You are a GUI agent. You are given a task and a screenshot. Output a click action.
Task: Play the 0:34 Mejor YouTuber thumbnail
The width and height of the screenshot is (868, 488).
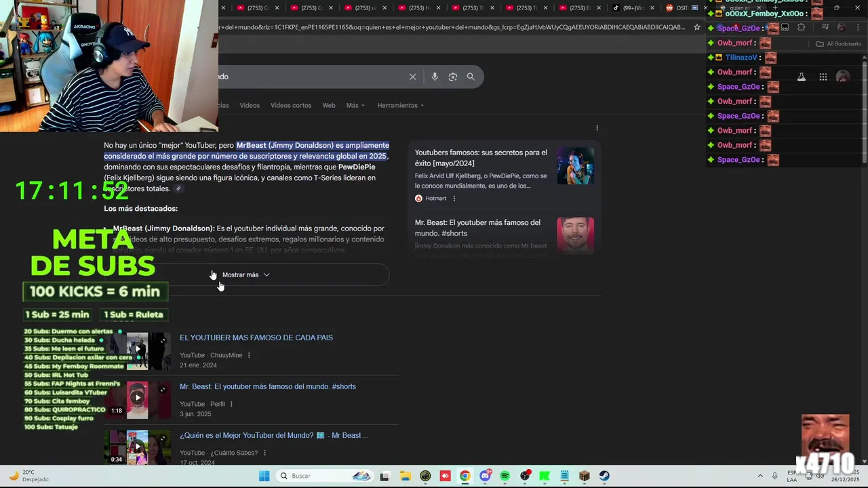tap(138, 447)
